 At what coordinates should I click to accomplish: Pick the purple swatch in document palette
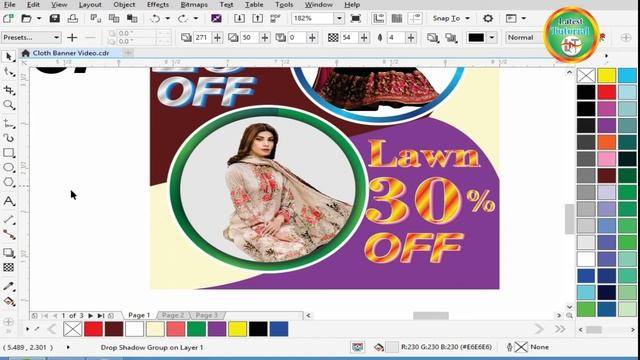point(217,329)
